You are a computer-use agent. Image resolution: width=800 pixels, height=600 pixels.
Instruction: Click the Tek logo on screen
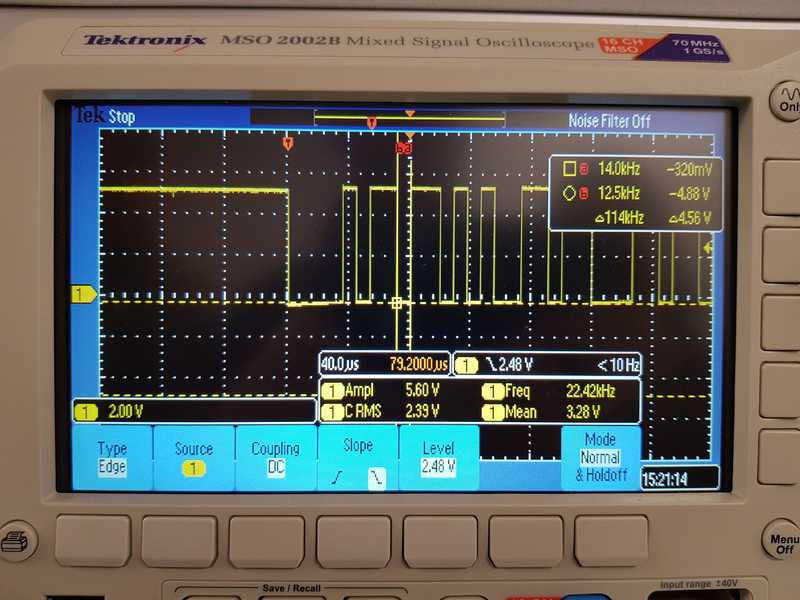tap(91, 115)
